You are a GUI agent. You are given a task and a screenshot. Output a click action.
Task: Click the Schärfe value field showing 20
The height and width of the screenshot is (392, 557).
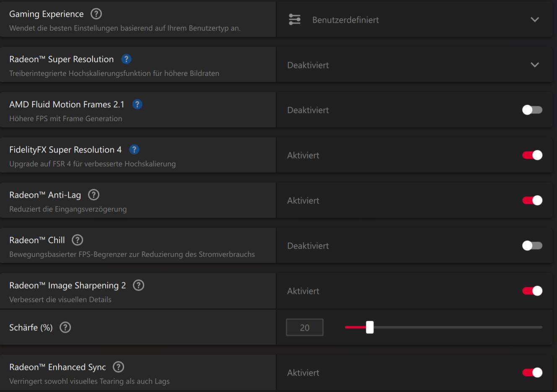[x=305, y=328]
